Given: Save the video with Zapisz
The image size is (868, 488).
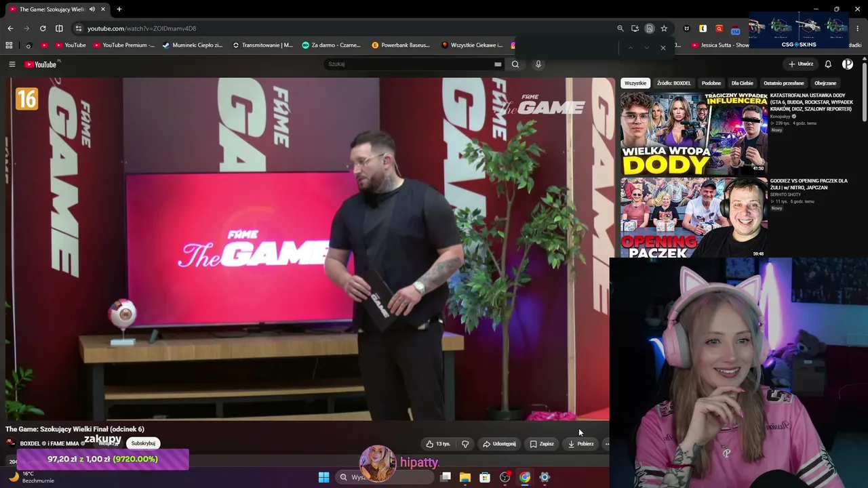Looking at the screenshot, I should click(x=542, y=444).
